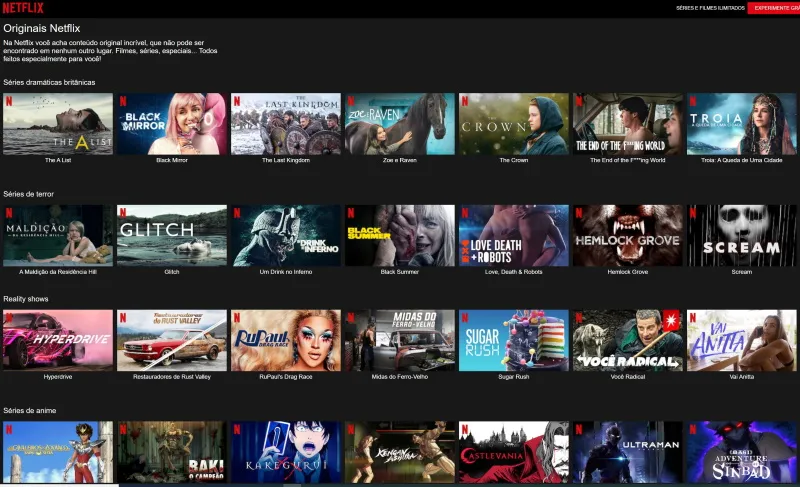
Task: Click 'Séries de anime' heading
Action: 30,411
